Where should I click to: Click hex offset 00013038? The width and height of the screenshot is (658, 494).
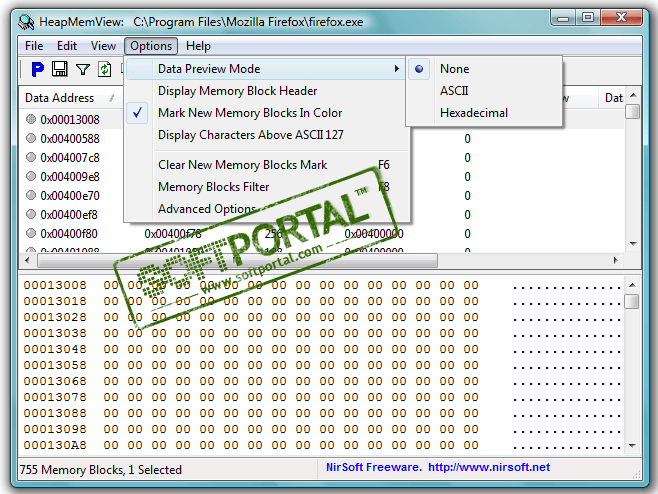(55, 333)
